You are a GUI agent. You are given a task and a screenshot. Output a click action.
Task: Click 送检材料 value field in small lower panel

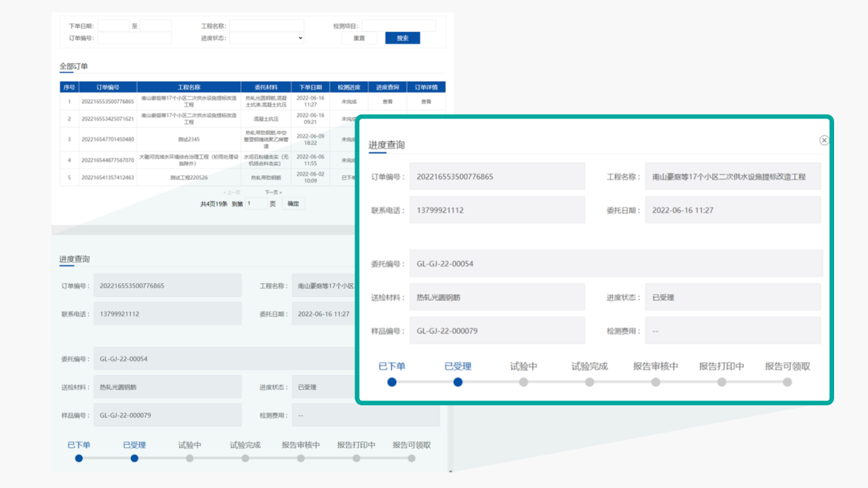click(x=167, y=387)
